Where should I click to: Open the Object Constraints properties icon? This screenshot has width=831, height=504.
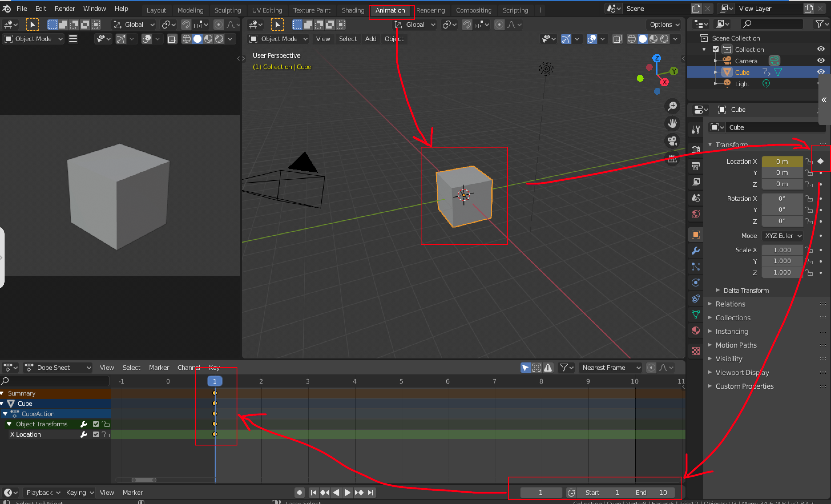pos(695,299)
